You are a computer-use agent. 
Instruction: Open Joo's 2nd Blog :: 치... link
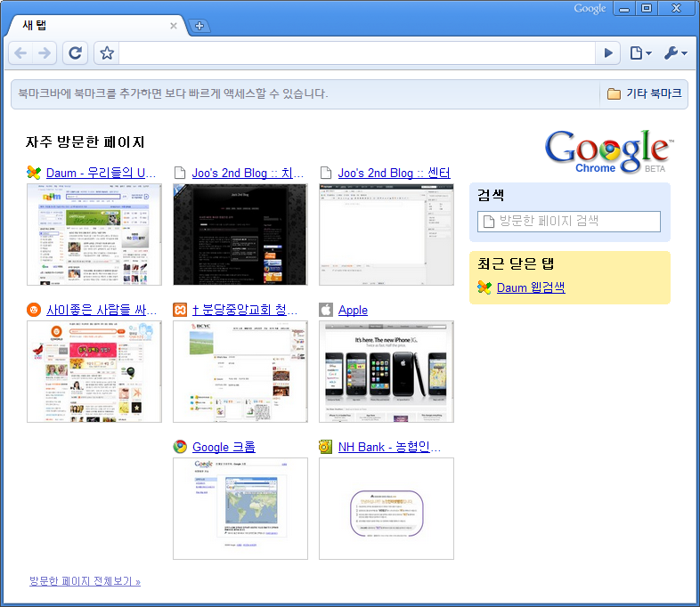click(248, 173)
